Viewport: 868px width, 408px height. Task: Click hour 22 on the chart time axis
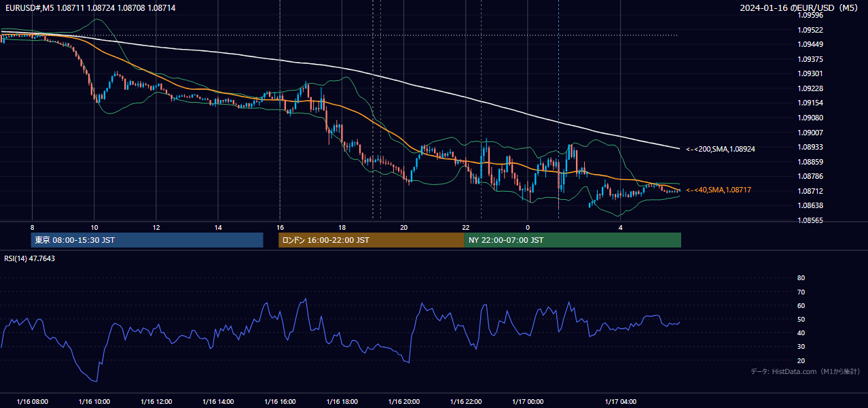click(466, 227)
